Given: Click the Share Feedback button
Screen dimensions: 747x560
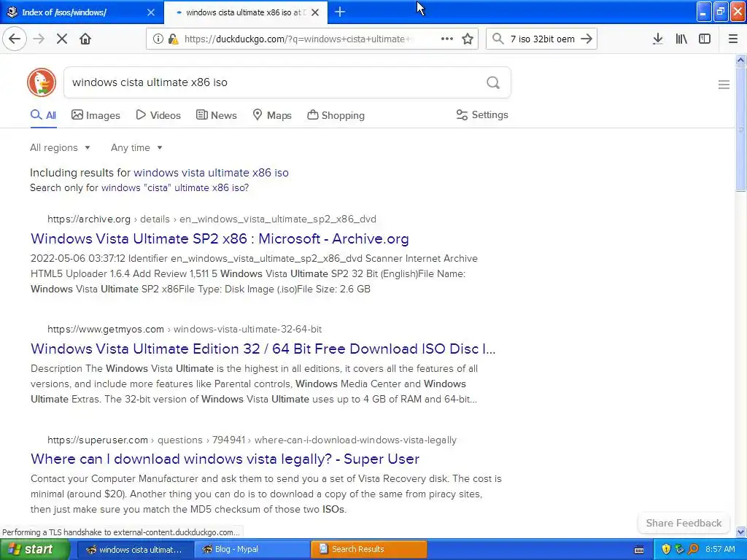Looking at the screenshot, I should pyautogui.click(x=684, y=523).
